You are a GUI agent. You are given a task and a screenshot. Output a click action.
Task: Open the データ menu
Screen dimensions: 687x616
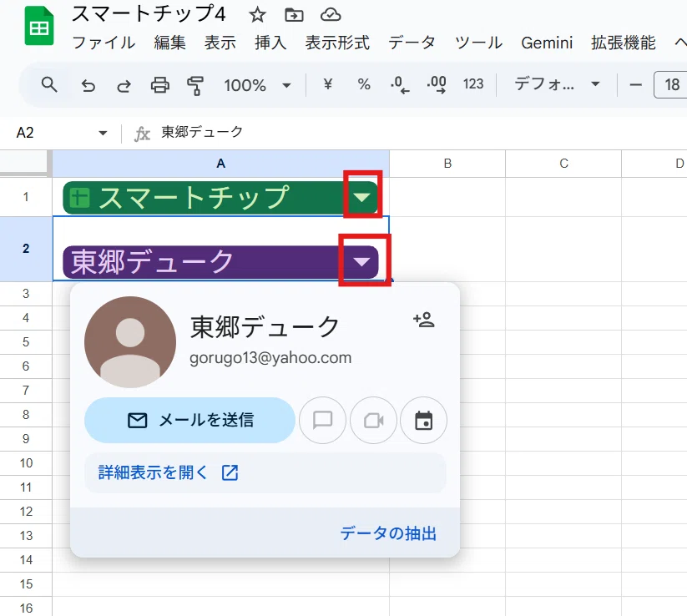[x=412, y=43]
